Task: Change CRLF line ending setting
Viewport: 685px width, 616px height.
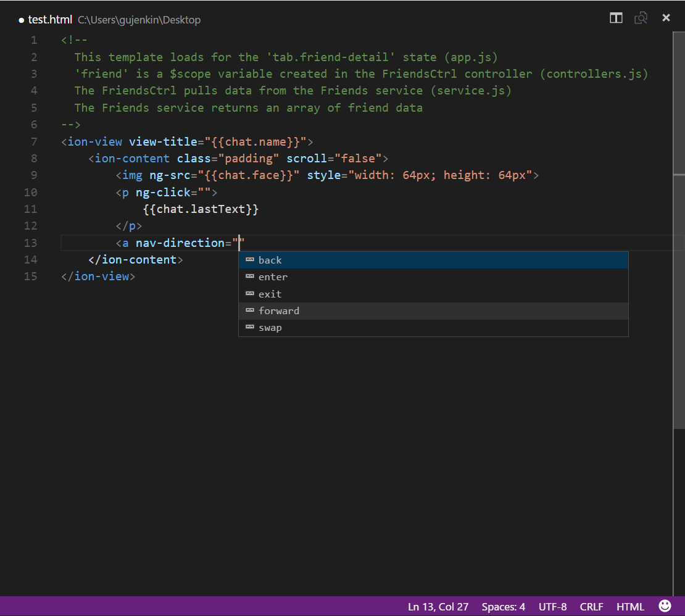Action: click(591, 607)
